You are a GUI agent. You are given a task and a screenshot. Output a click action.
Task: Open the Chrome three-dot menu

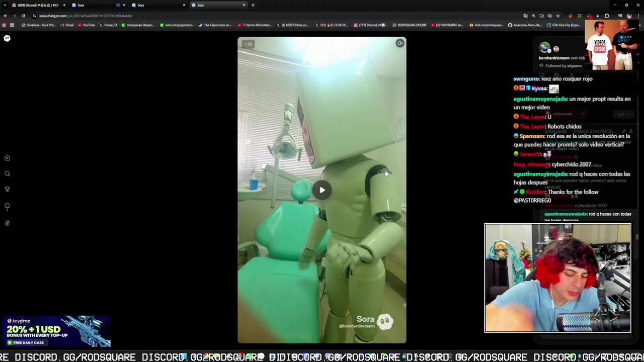click(638, 16)
